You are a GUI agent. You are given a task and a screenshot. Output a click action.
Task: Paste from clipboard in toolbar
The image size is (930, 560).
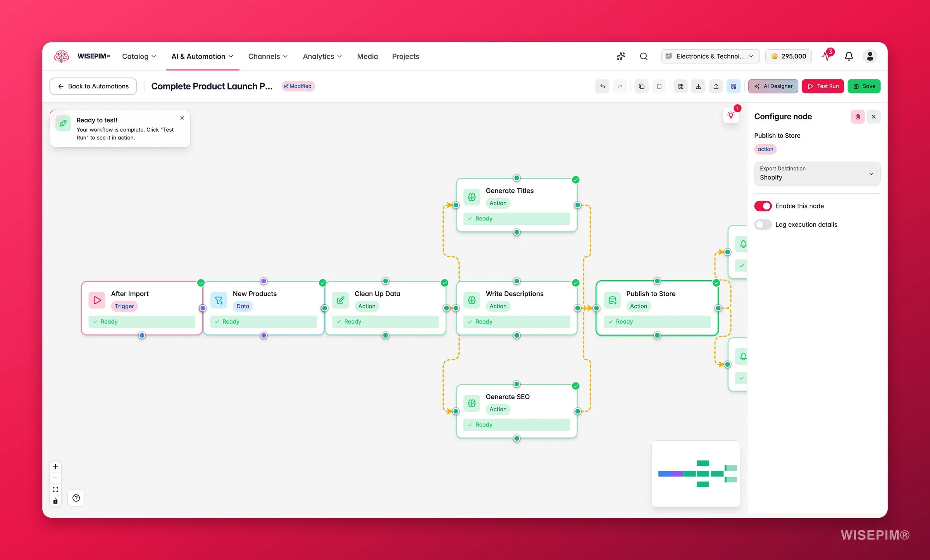[x=659, y=86]
